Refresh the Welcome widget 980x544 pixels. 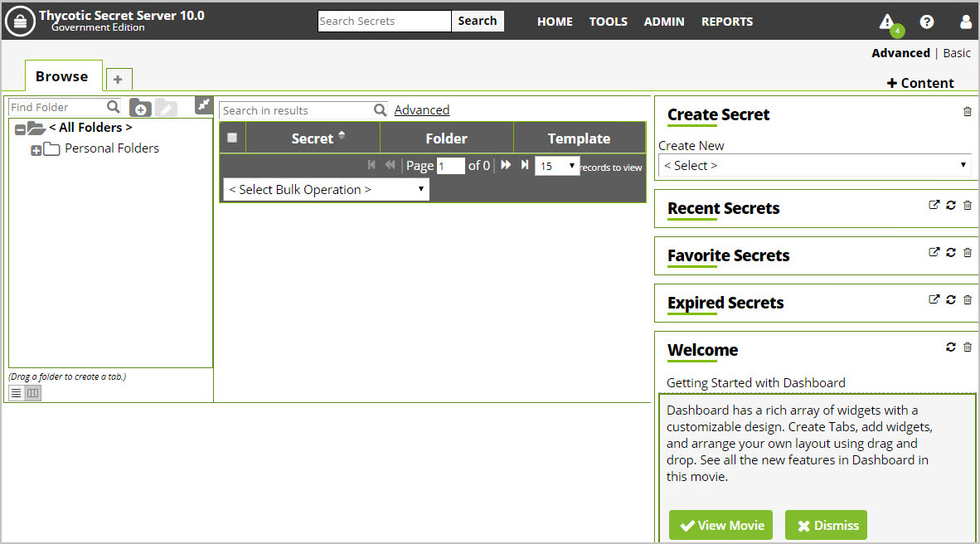[x=951, y=347]
